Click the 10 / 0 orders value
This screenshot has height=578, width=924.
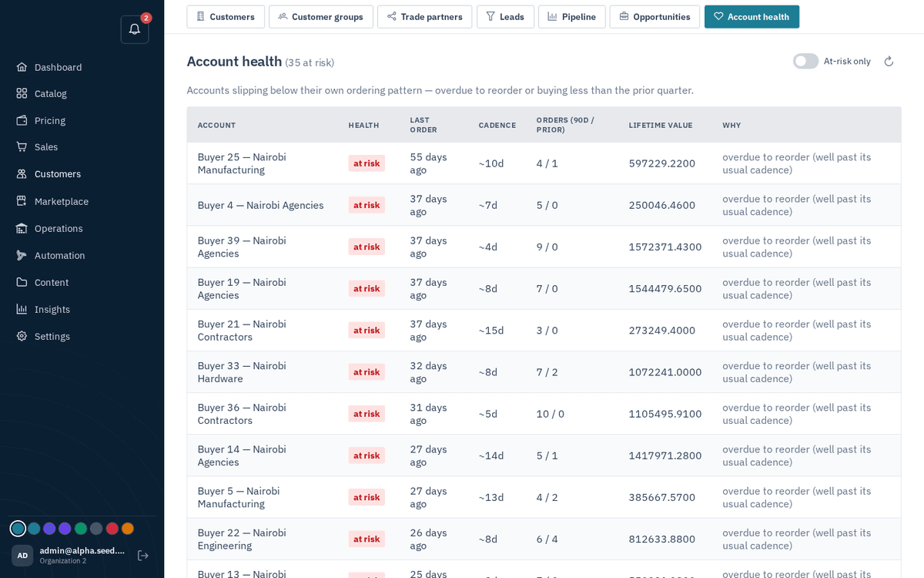click(x=551, y=414)
